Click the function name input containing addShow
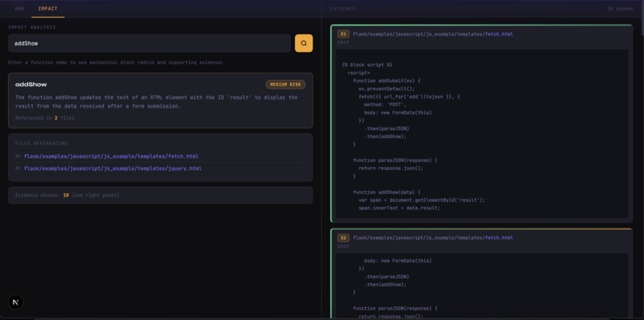Screen dimensions: 644x320 coord(149,43)
